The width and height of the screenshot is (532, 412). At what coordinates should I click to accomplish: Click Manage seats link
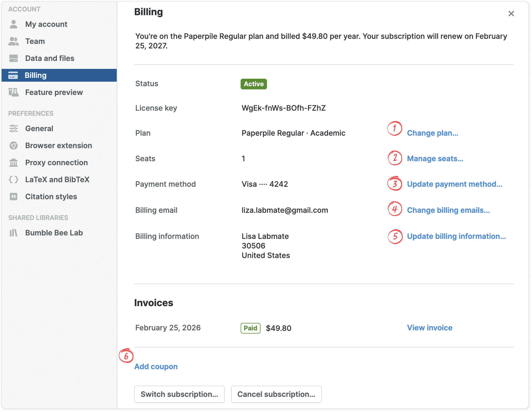click(x=435, y=159)
